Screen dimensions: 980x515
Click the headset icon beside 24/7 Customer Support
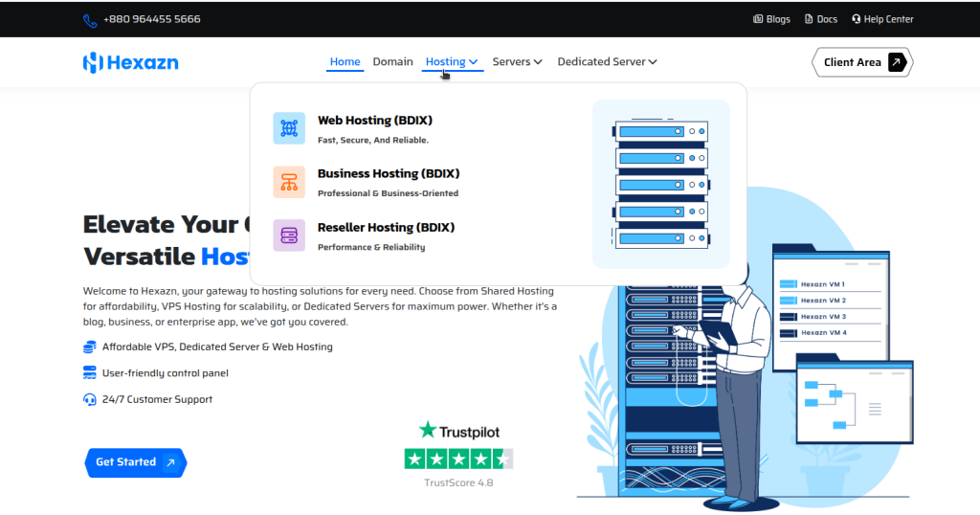point(89,399)
